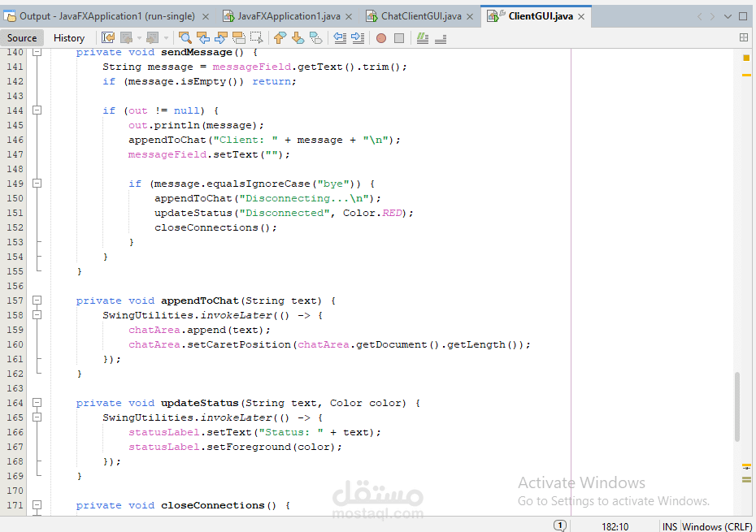Collapse lambda fold at line 158
The width and height of the screenshot is (756, 532).
click(37, 314)
